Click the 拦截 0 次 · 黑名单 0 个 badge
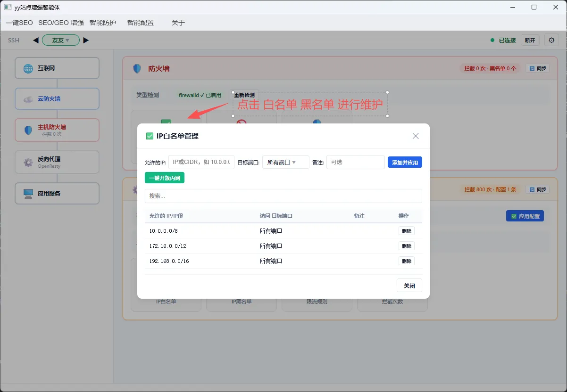The width and height of the screenshot is (567, 392). [490, 68]
